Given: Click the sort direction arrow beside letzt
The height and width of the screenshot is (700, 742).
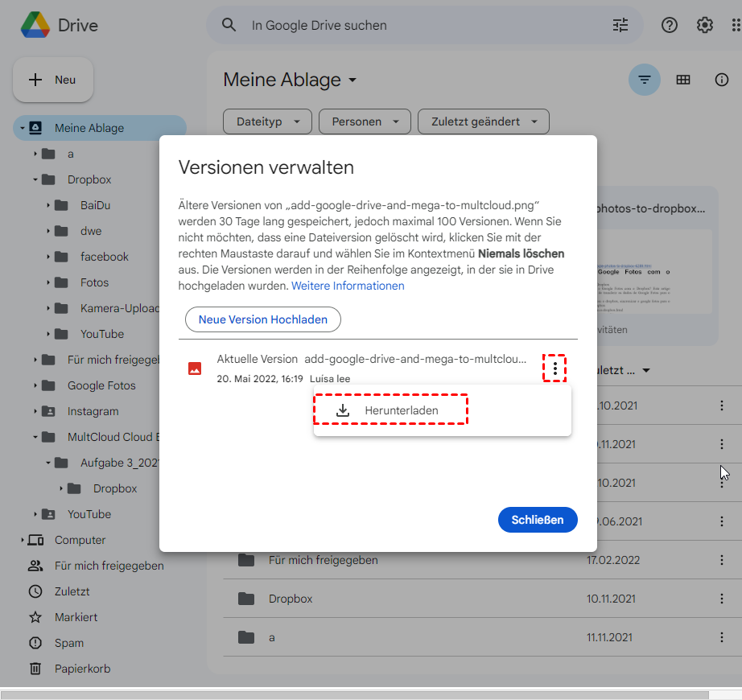Looking at the screenshot, I should coord(646,370).
